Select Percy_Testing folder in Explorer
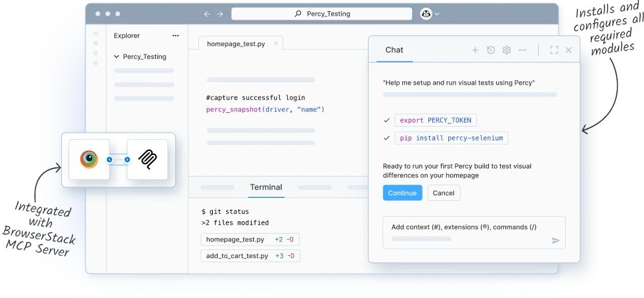The height and width of the screenshot is (298, 644). click(145, 56)
